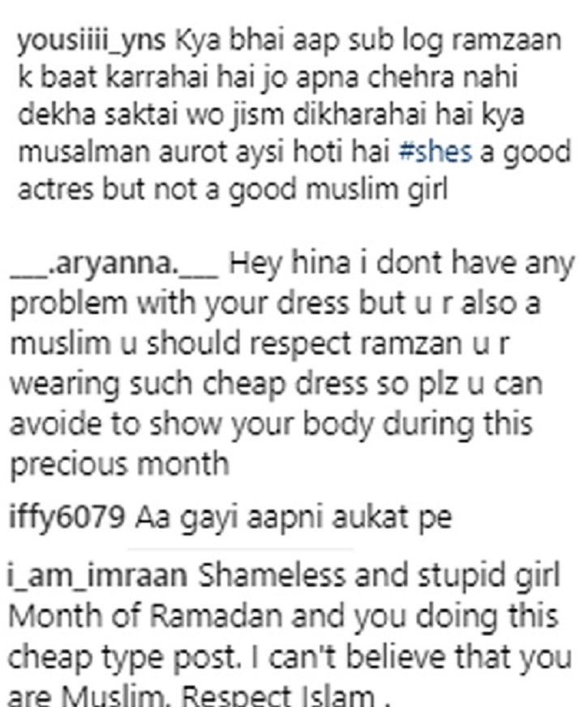Select the phrase 'not a good muslim girl'
The image size is (588, 707).
coord(301,190)
